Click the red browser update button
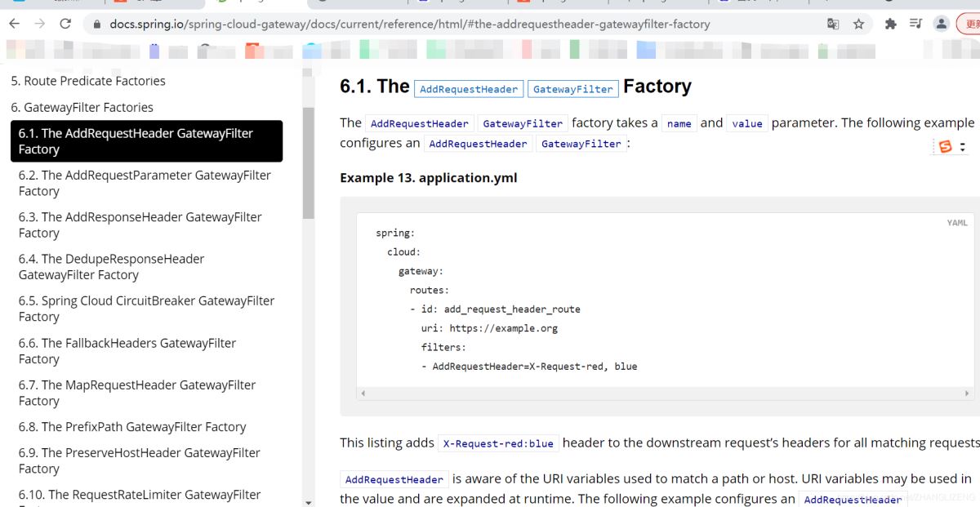The image size is (980, 507). point(969,24)
